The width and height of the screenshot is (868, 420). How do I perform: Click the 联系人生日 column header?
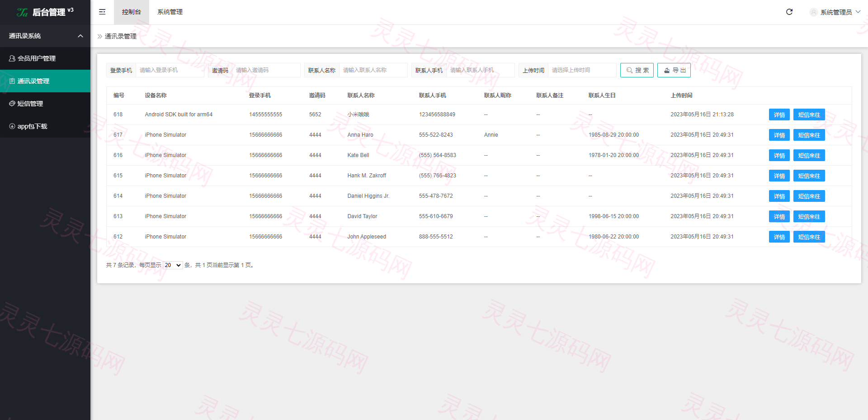point(602,95)
